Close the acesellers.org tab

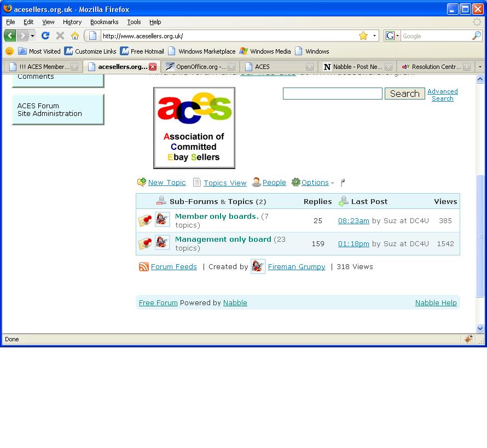(153, 67)
